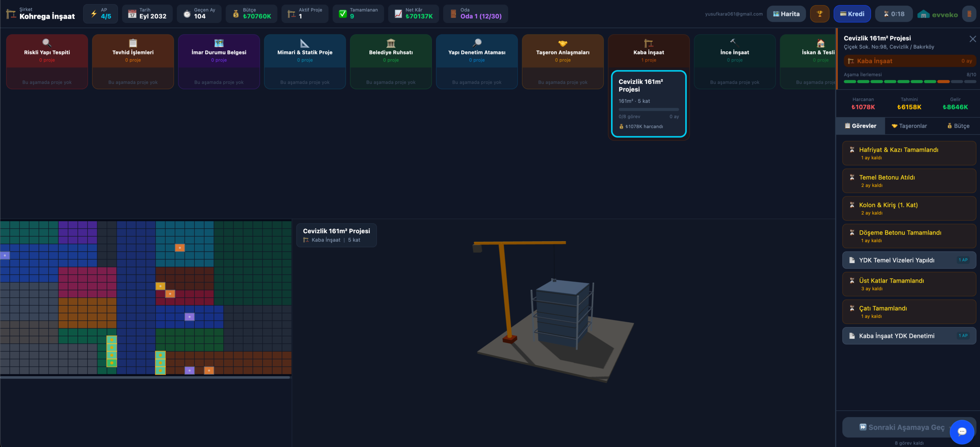The image size is (980, 447).
Task: Switch to the Taşeronlar tab
Action: click(x=909, y=126)
